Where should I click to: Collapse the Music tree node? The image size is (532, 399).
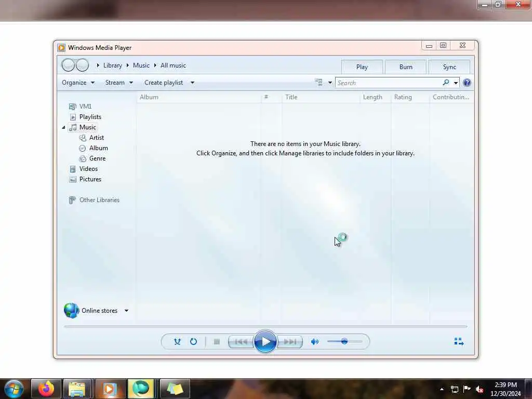click(63, 128)
